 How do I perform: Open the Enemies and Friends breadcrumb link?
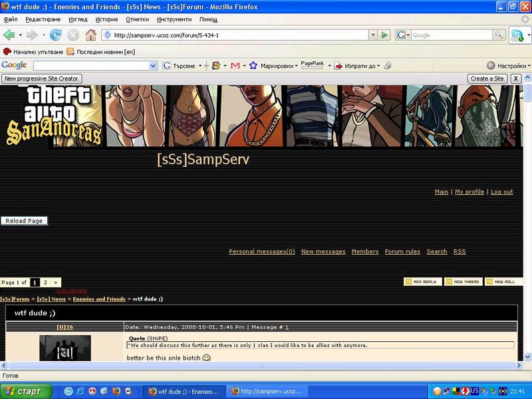click(99, 299)
